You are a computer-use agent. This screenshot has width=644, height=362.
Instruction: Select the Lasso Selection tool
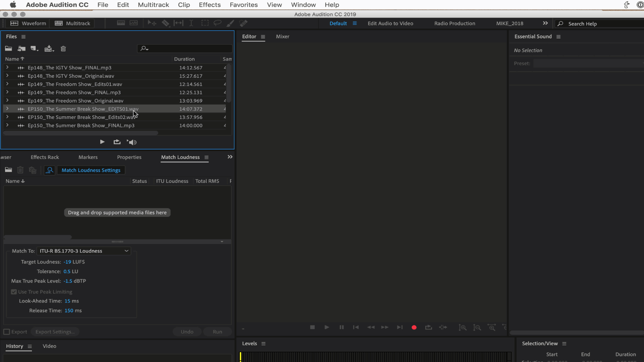pyautogui.click(x=218, y=23)
